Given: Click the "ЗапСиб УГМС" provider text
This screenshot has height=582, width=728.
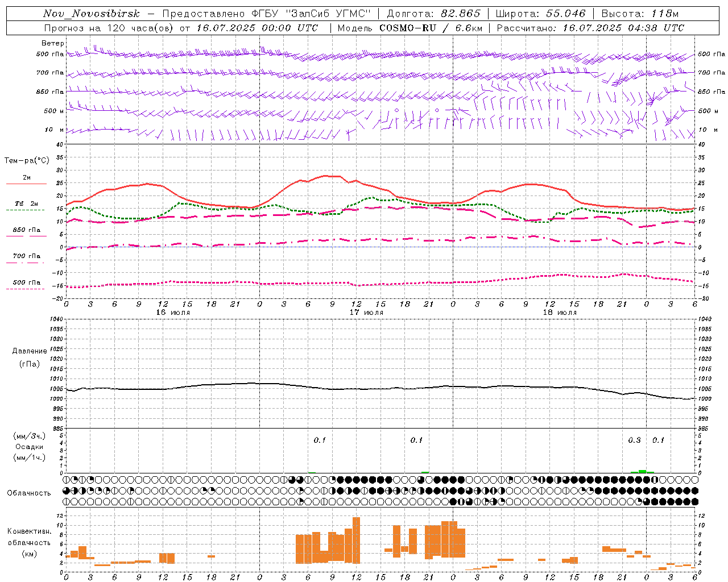Looking at the screenshot, I should pos(330,14).
